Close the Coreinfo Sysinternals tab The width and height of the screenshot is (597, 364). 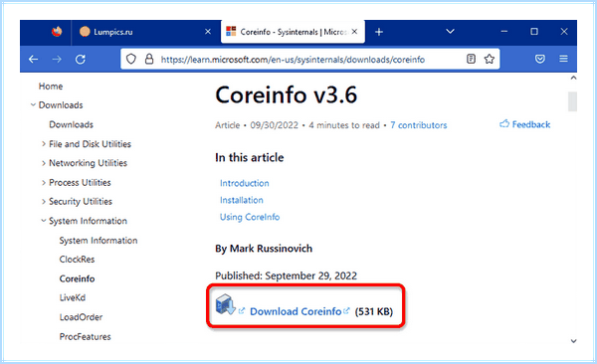[x=354, y=32]
